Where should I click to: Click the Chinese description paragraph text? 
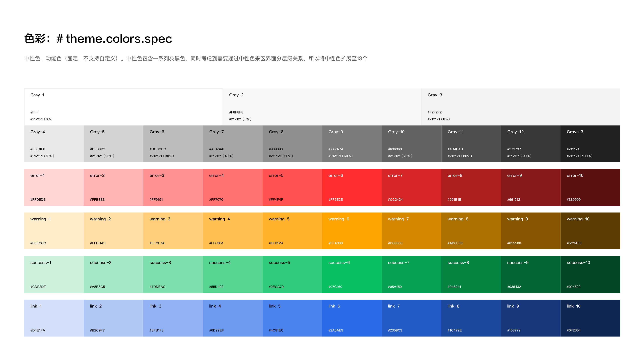[196, 58]
